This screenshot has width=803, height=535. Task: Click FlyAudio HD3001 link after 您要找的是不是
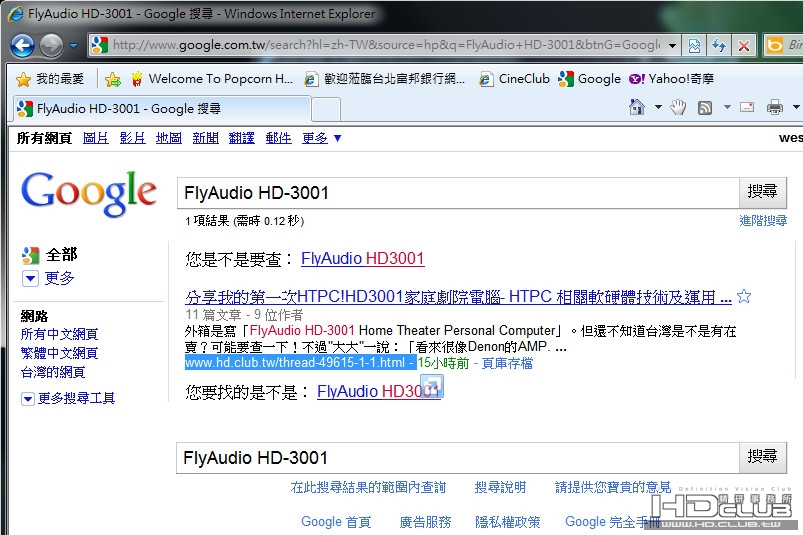tap(378, 392)
